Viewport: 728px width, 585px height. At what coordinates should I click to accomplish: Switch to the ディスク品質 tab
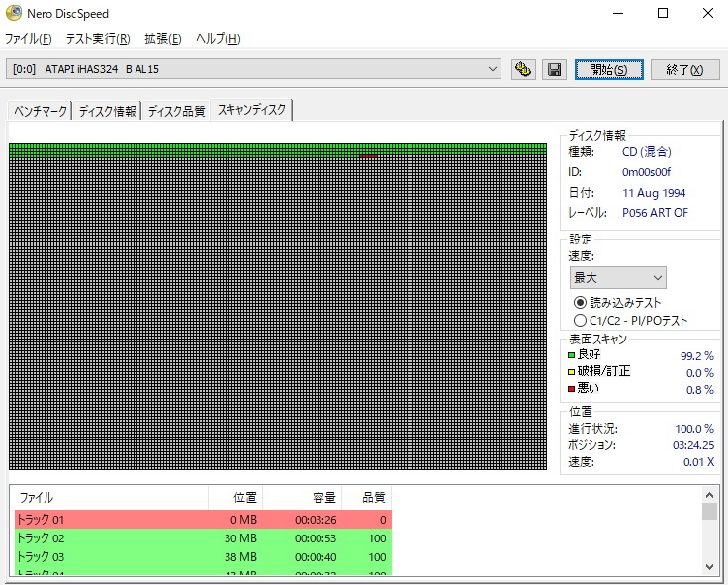pyautogui.click(x=176, y=111)
